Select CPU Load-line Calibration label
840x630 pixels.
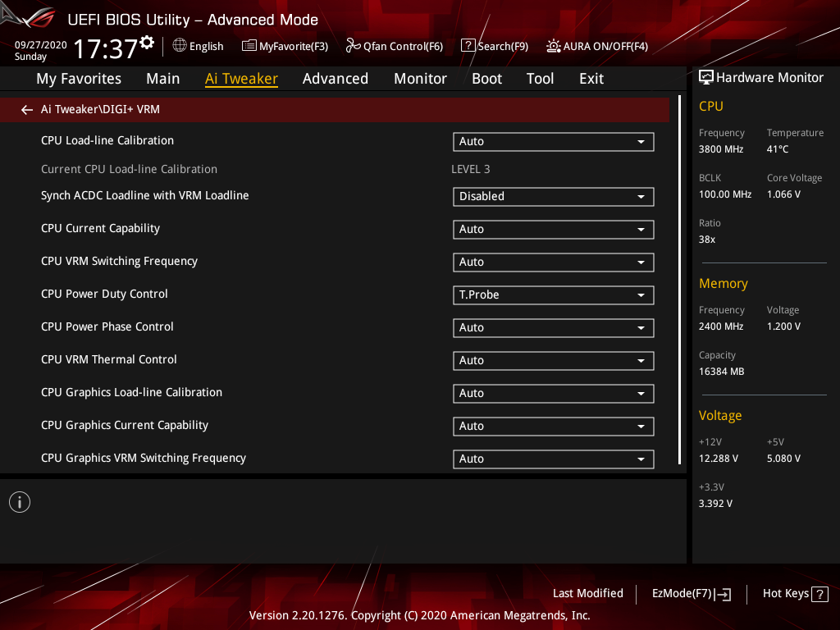tap(107, 140)
